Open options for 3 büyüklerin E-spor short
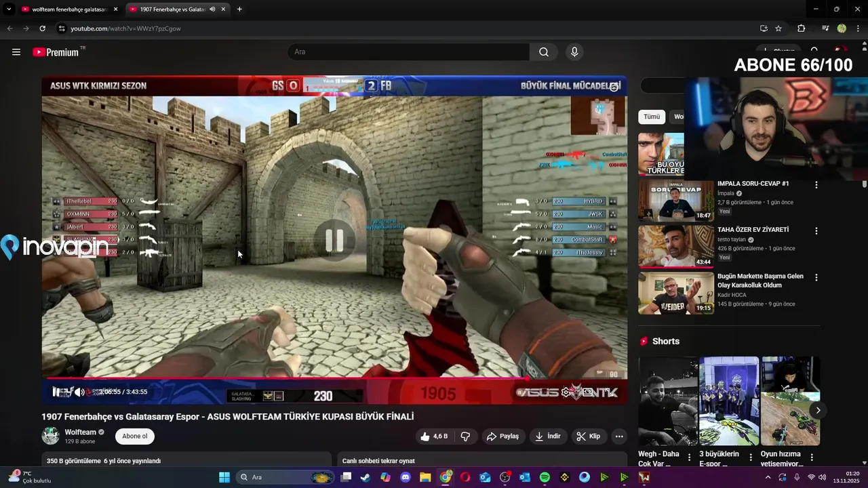The width and height of the screenshot is (868, 488). coord(751,457)
